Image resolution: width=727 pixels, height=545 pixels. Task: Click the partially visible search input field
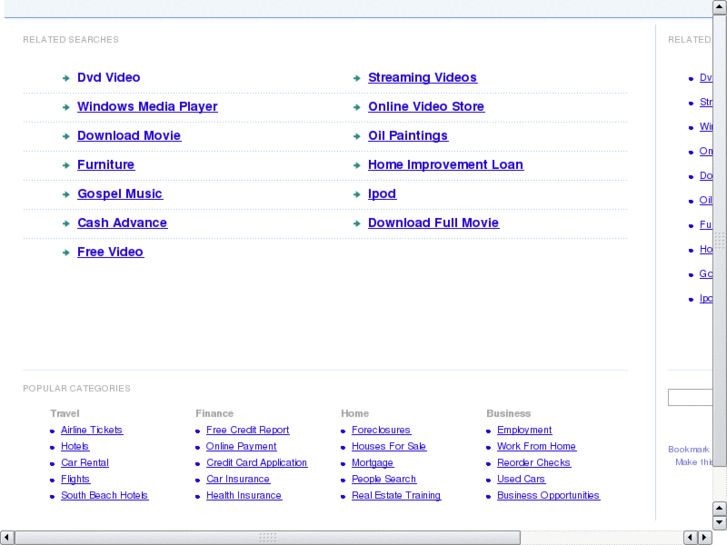click(690, 398)
